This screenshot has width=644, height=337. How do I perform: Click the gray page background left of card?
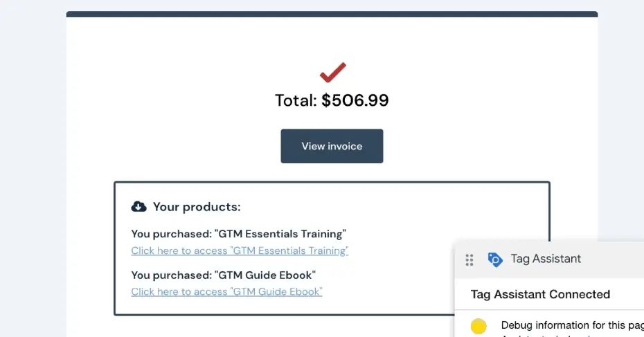point(33,173)
